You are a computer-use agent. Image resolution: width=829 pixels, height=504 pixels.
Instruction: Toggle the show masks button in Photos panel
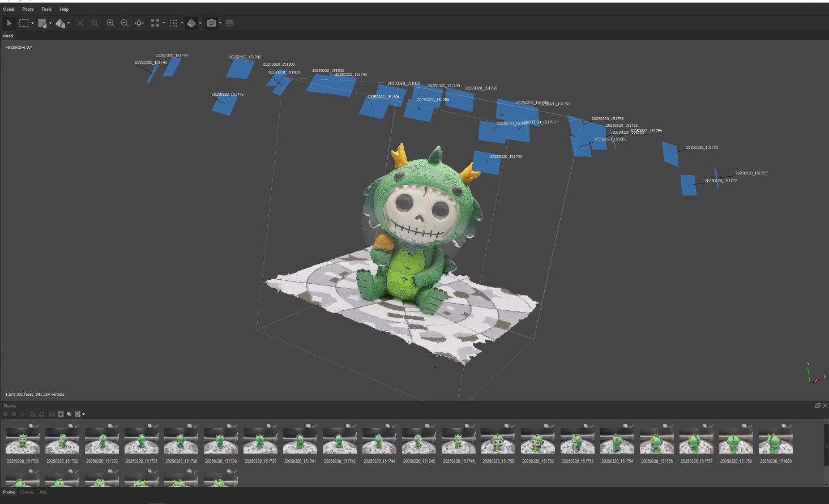tap(61, 414)
